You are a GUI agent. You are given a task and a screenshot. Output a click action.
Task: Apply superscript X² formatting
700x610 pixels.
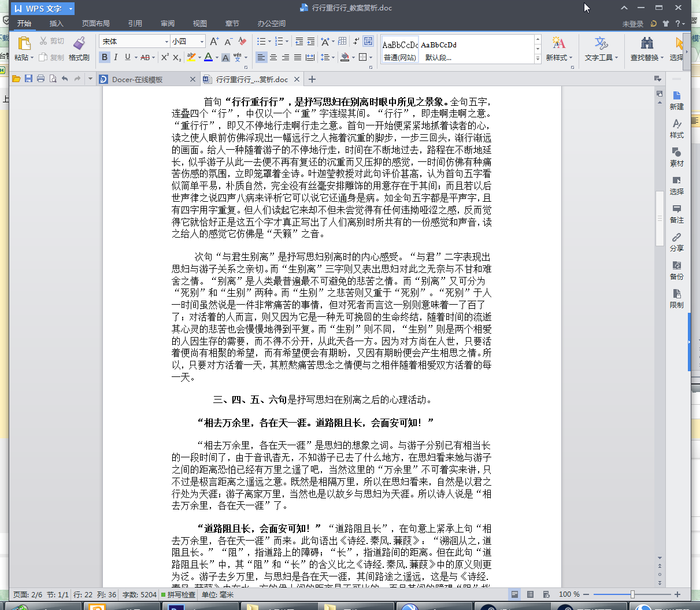[x=165, y=57]
